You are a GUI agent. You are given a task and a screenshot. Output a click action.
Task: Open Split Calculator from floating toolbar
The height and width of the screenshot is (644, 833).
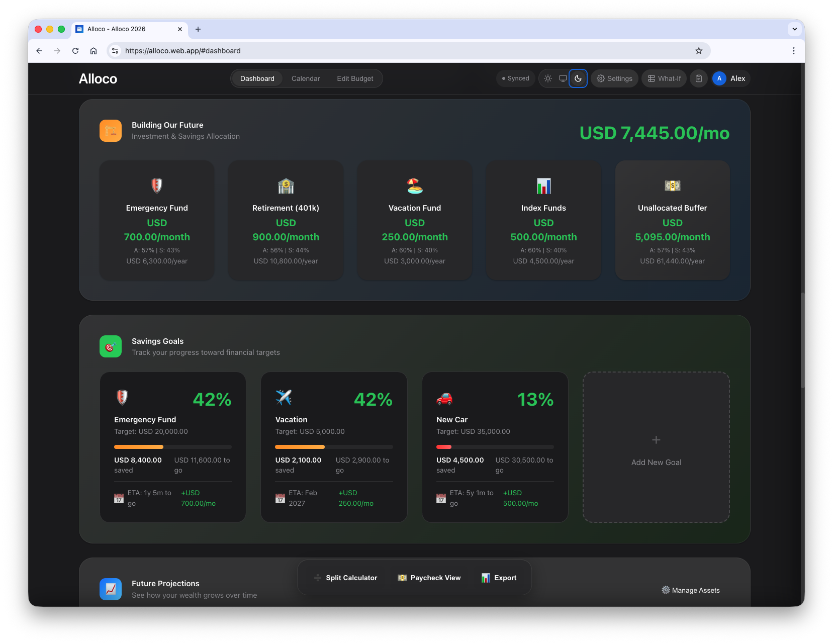(x=345, y=578)
